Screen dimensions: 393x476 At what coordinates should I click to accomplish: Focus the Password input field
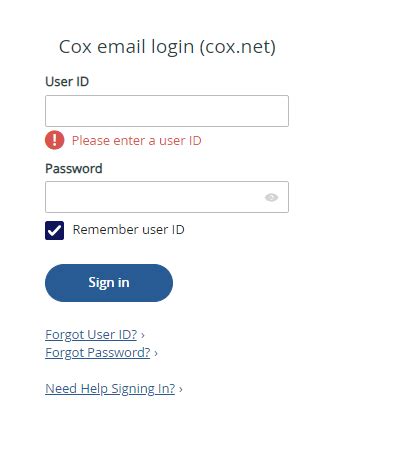[167, 197]
